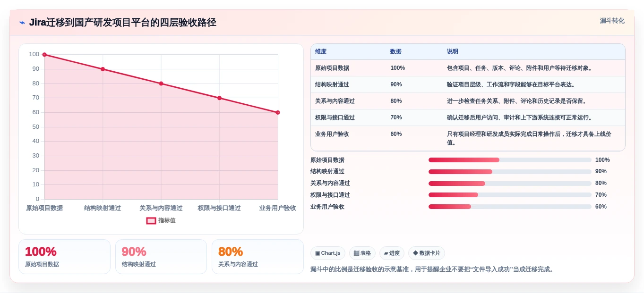Viewport: 644px width, 293px height.
Task: Click the Chart.js tag chip
Action: 328,253
